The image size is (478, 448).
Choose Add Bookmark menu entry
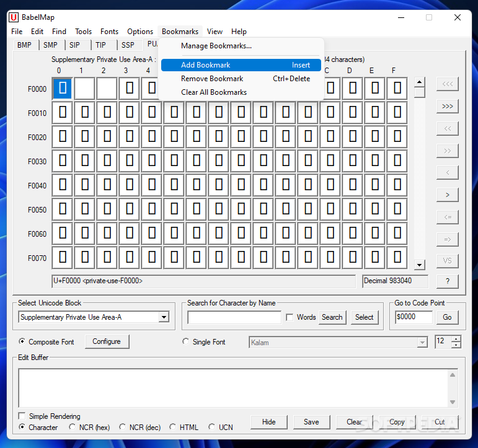241,65
